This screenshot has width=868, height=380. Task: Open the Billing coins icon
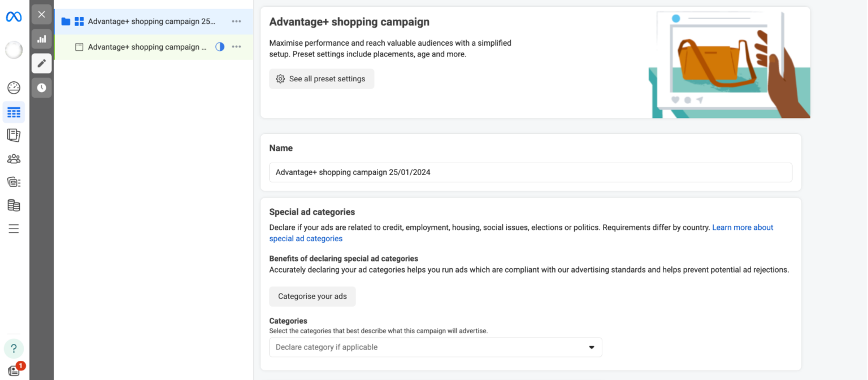[x=14, y=205]
